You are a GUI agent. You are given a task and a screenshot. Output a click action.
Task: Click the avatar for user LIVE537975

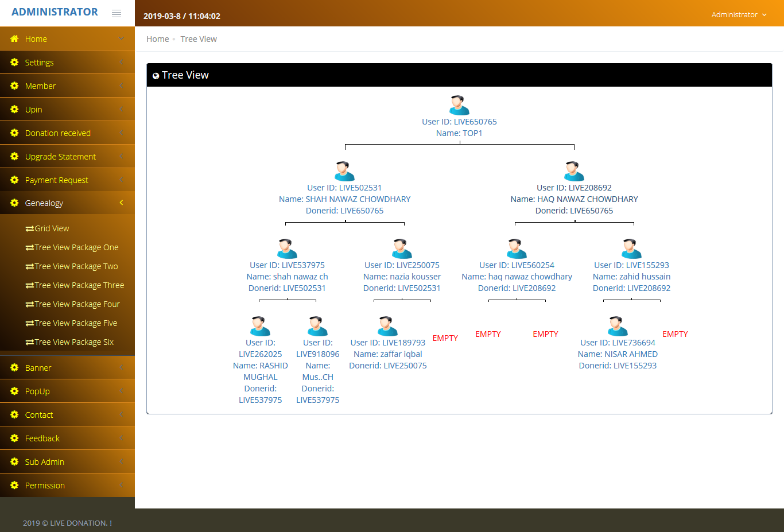click(287, 248)
